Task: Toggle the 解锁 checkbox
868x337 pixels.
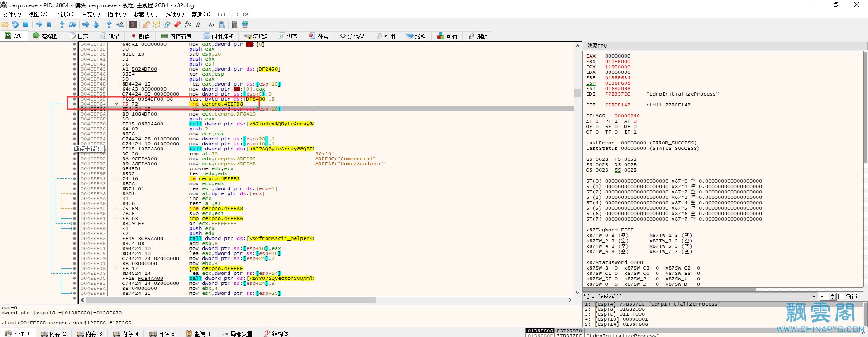Action: pyautogui.click(x=841, y=297)
